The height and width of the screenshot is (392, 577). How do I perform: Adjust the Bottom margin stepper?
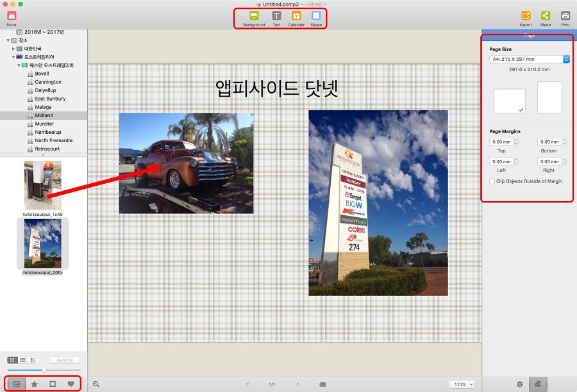click(564, 142)
